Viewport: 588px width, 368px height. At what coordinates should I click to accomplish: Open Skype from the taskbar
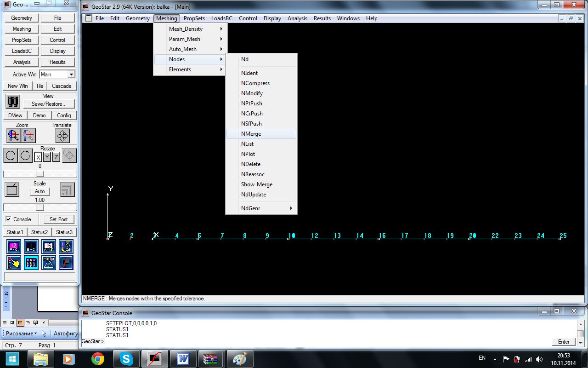(x=126, y=359)
